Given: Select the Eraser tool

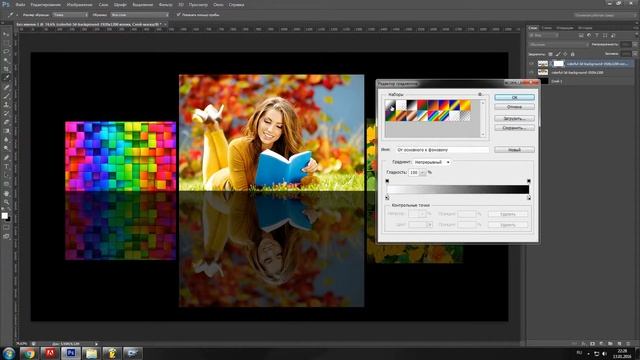Looking at the screenshot, I should pyautogui.click(x=6, y=122).
